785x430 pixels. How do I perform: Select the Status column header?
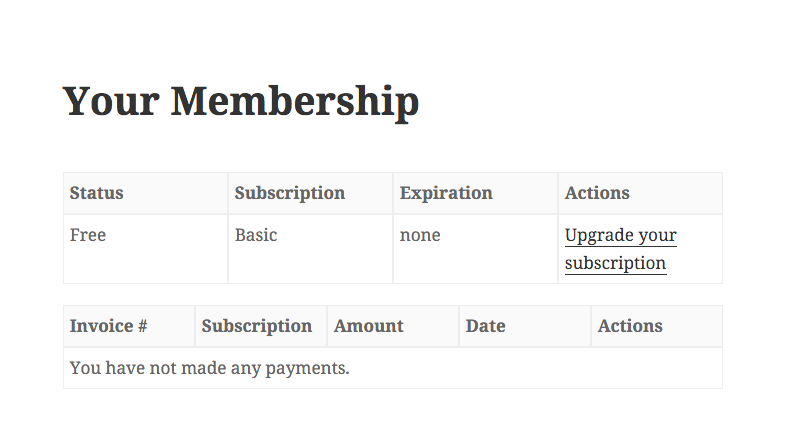(x=97, y=193)
